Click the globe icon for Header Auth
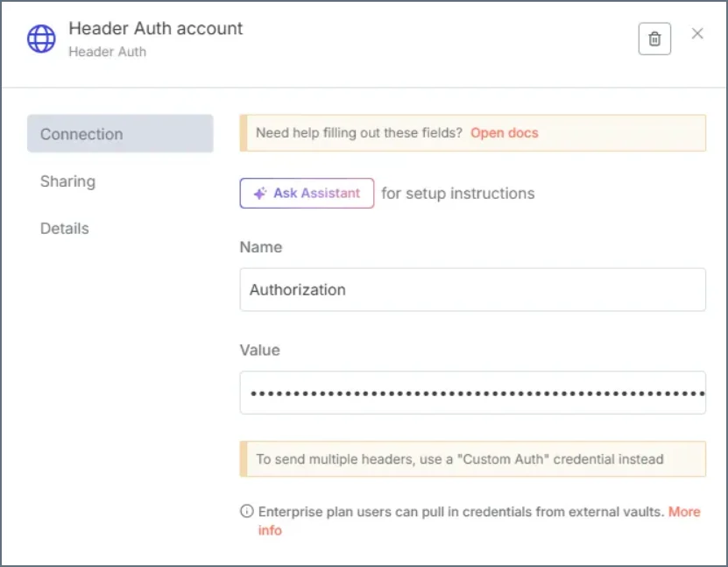The width and height of the screenshot is (728, 567). pos(41,39)
